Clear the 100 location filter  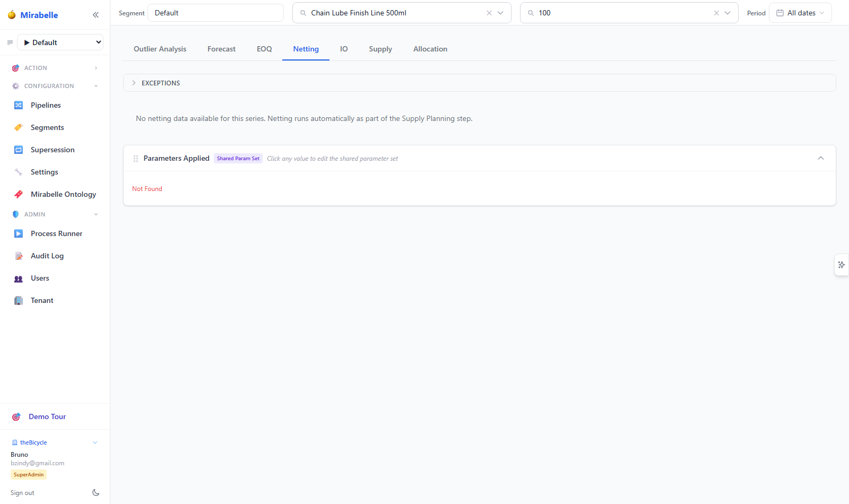coord(716,13)
